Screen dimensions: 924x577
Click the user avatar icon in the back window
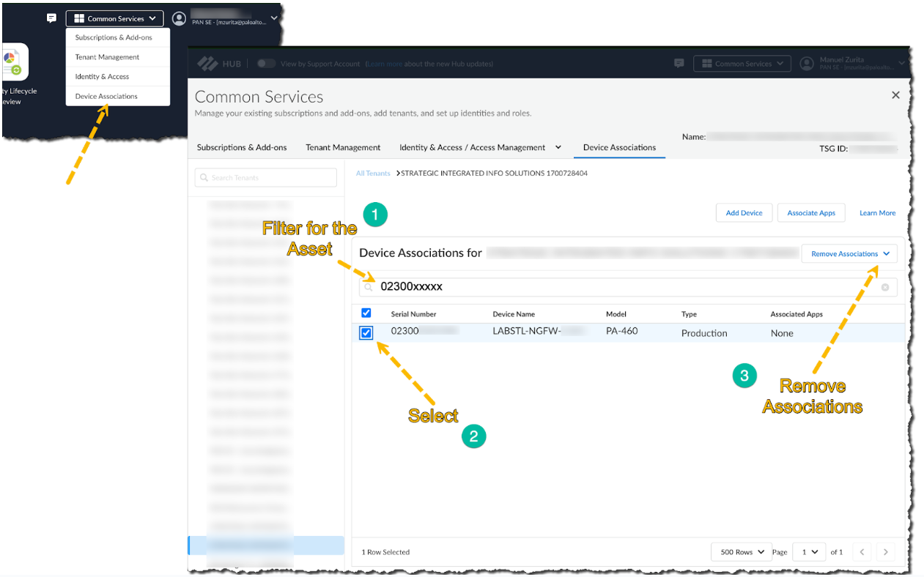click(180, 18)
